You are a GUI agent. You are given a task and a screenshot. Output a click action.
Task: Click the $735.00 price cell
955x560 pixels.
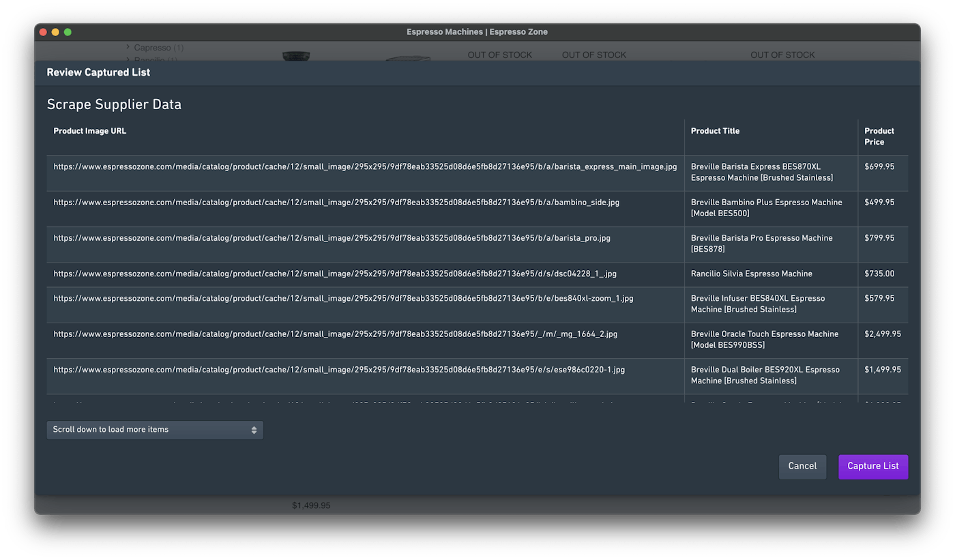point(883,275)
